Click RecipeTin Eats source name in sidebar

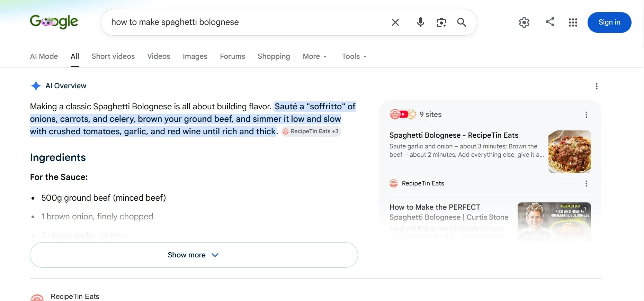coord(423,183)
